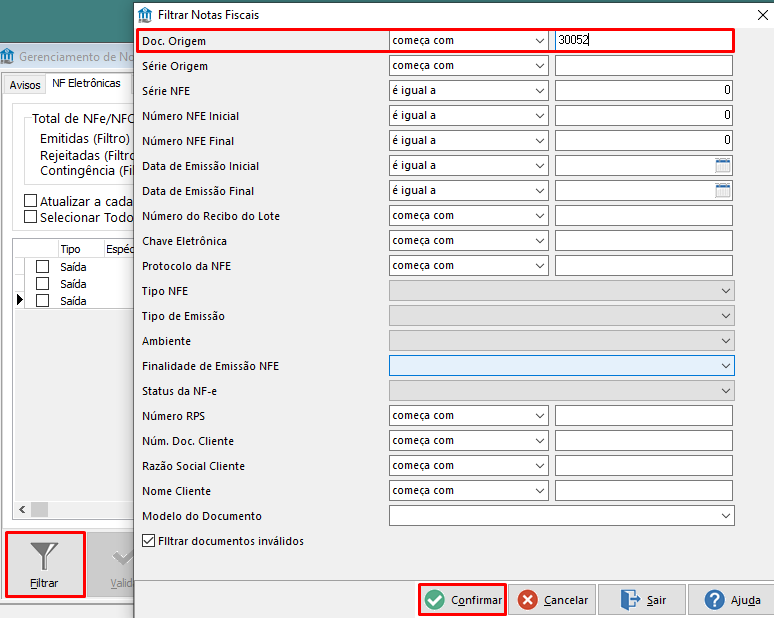Open Série Origem operator dropdown
This screenshot has height=618, width=774.
click(x=540, y=66)
